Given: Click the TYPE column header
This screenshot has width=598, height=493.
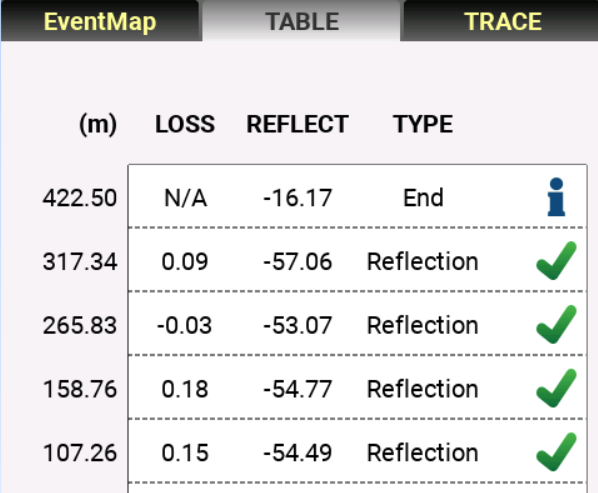Looking at the screenshot, I should pos(423,124).
